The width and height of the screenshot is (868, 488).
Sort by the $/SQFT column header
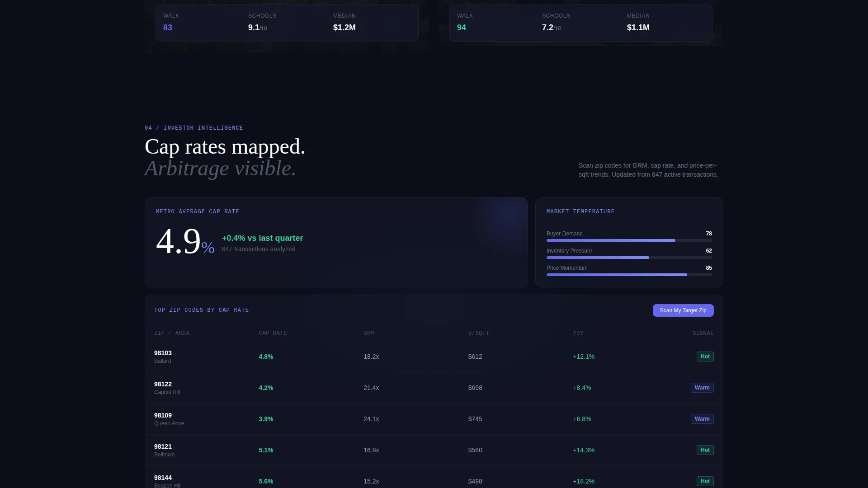coord(479,333)
